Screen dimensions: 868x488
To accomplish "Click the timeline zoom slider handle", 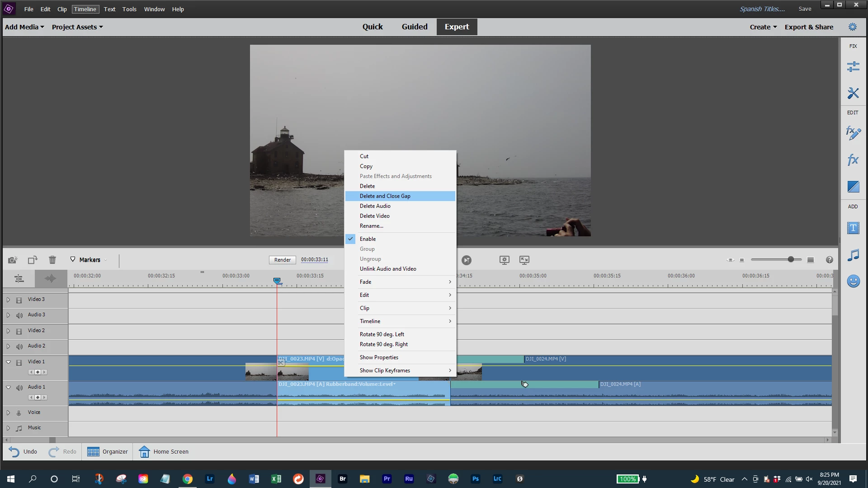I will pos(791,259).
